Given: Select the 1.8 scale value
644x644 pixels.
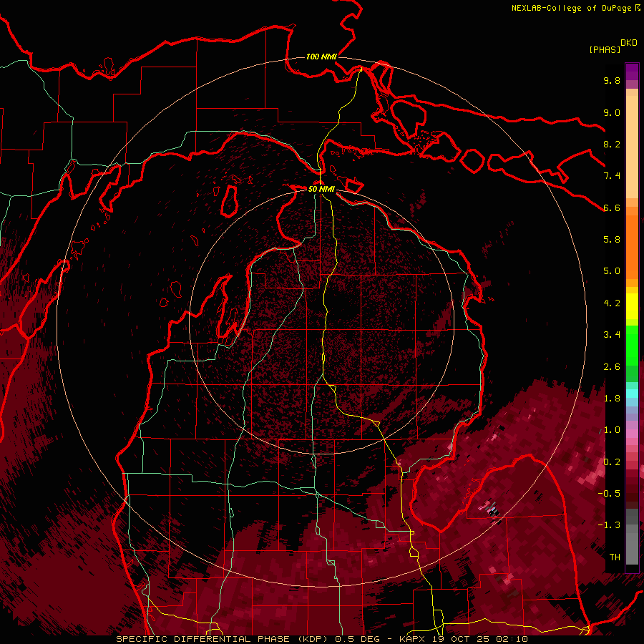Looking at the screenshot, I should tap(612, 399).
